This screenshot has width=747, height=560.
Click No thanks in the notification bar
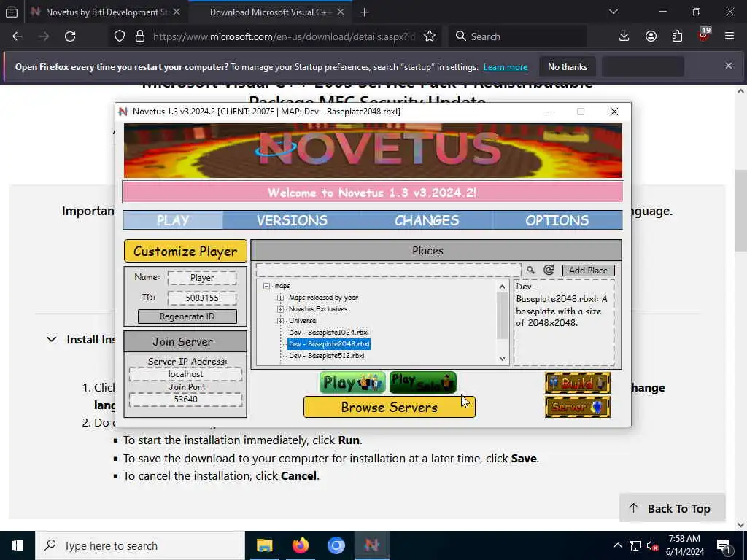pos(568,66)
